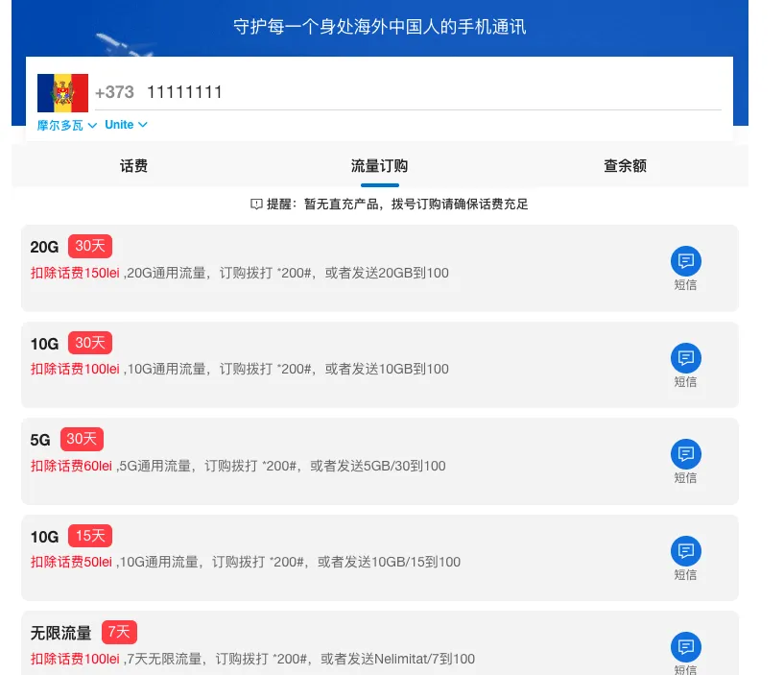Click the reminder text 暂无直充产品
The height and width of the screenshot is (675, 784).
[x=341, y=205]
